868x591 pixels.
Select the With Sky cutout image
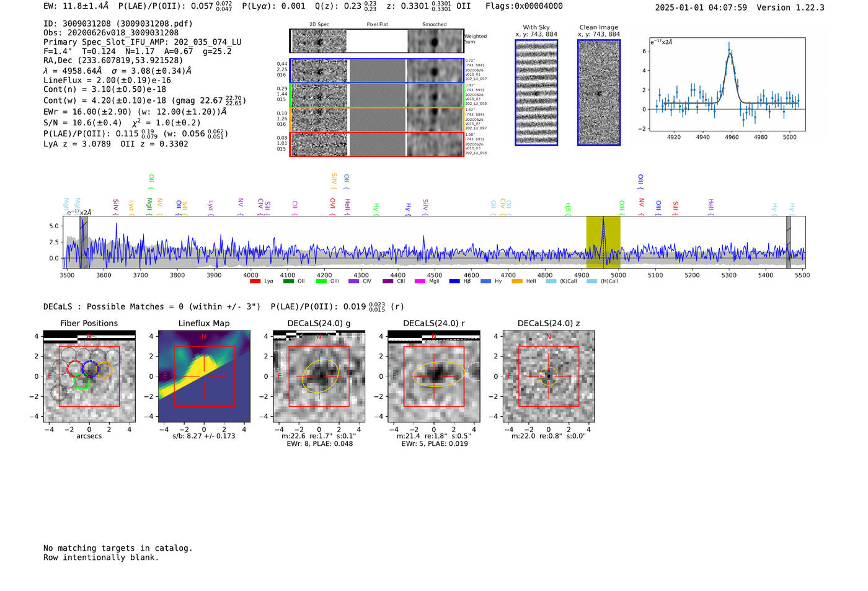point(536,92)
